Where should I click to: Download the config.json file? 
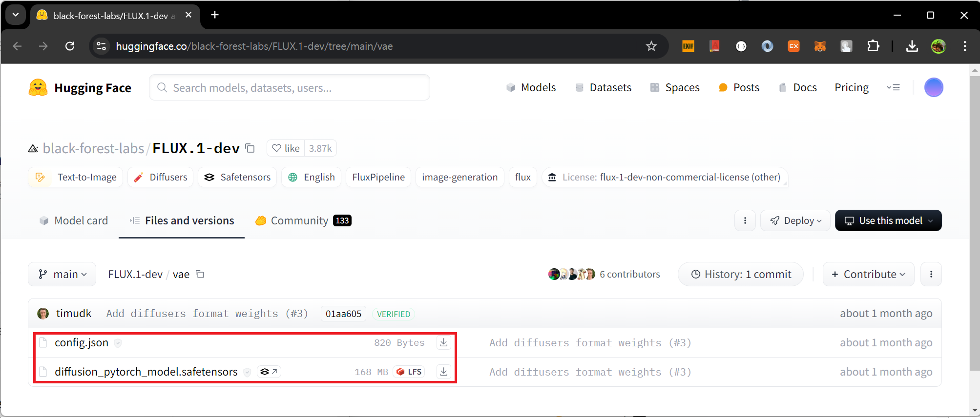(x=443, y=343)
